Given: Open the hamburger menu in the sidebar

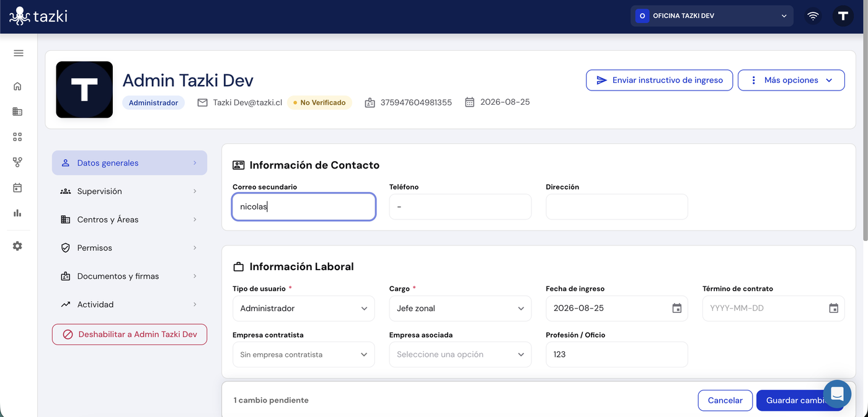Looking at the screenshot, I should tap(18, 53).
